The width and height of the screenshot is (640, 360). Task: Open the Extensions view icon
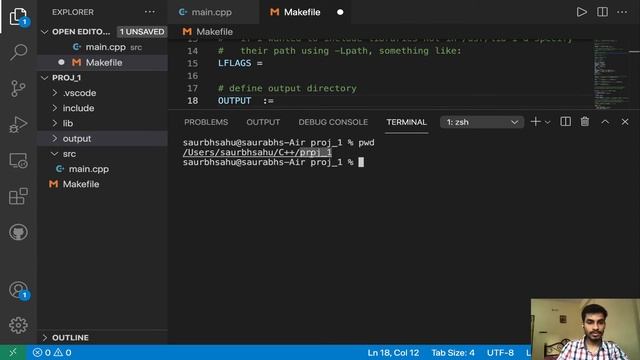click(x=18, y=196)
